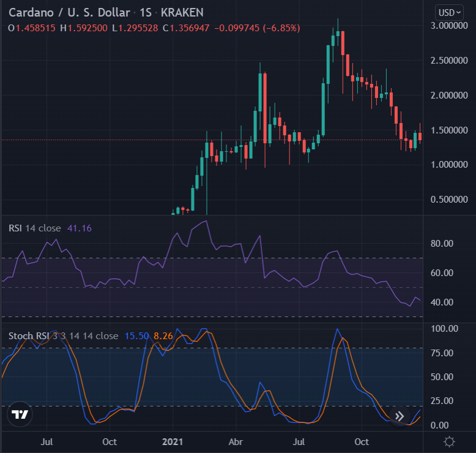Click the 0.500000 price axis label
This screenshot has width=476, height=453.
click(449, 200)
